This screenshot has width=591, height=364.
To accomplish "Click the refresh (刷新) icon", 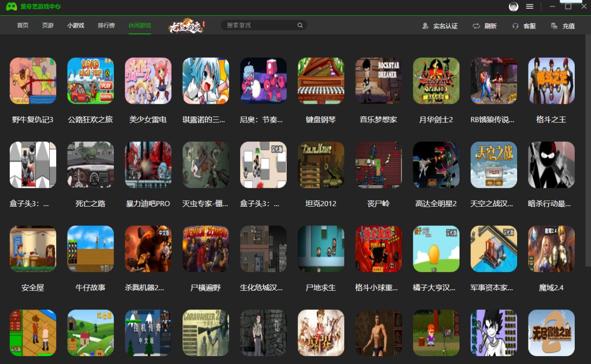I will tap(475, 26).
